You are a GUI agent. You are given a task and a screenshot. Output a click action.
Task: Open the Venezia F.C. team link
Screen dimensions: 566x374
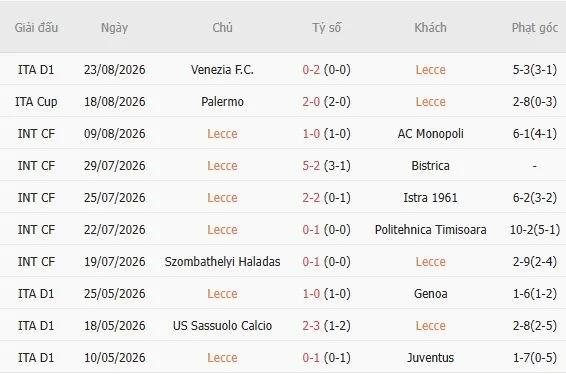pos(222,70)
